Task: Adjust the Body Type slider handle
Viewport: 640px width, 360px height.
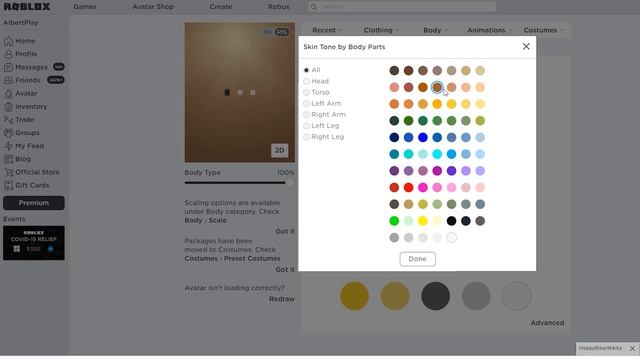Action: click(x=289, y=182)
